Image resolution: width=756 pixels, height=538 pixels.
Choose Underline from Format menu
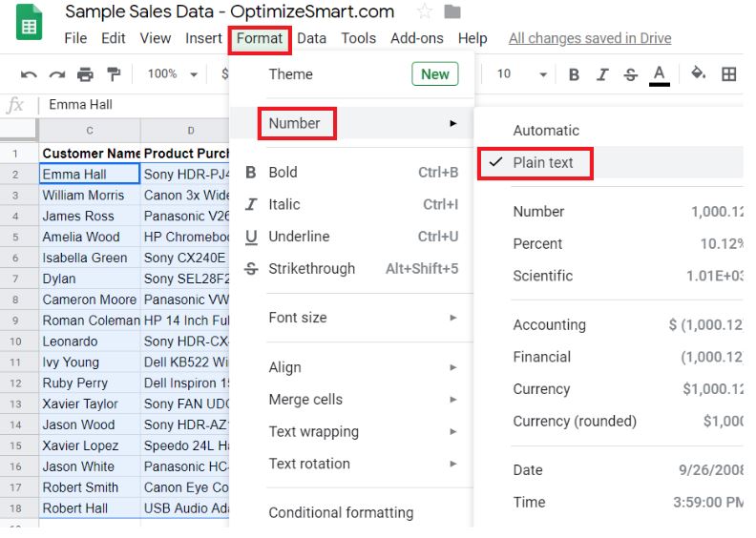[353, 237]
